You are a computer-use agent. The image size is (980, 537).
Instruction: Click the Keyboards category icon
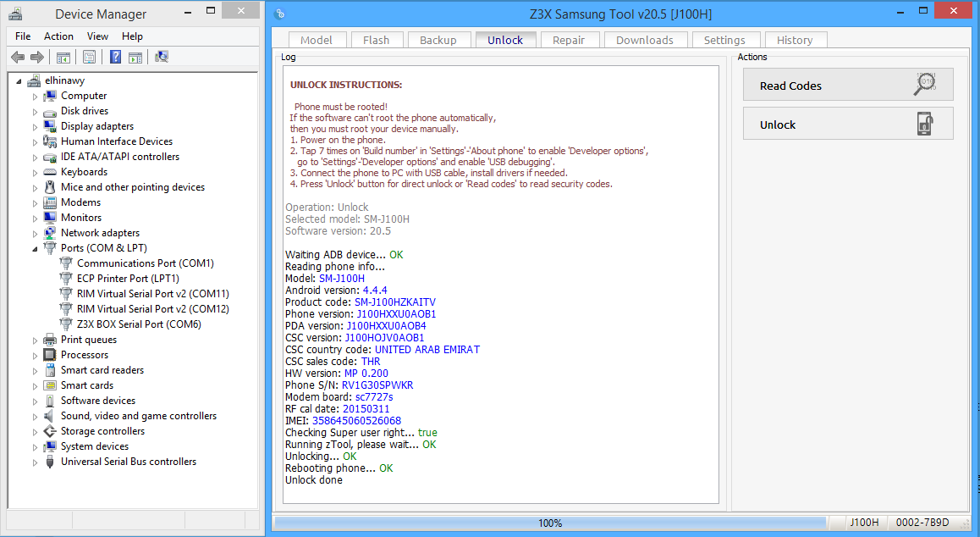[50, 172]
